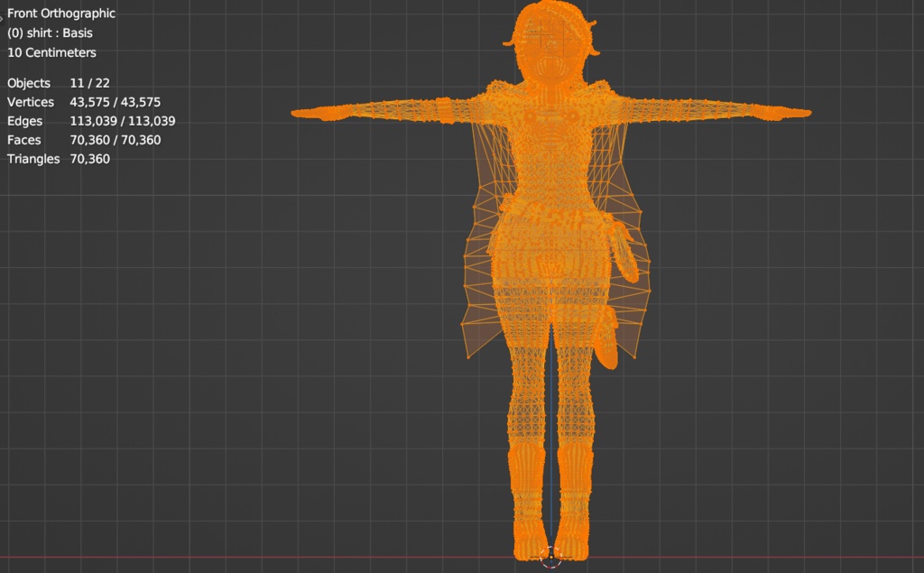This screenshot has width=924, height=573.
Task: Click the left hand of the model
Action: pyautogui.click(x=316, y=114)
